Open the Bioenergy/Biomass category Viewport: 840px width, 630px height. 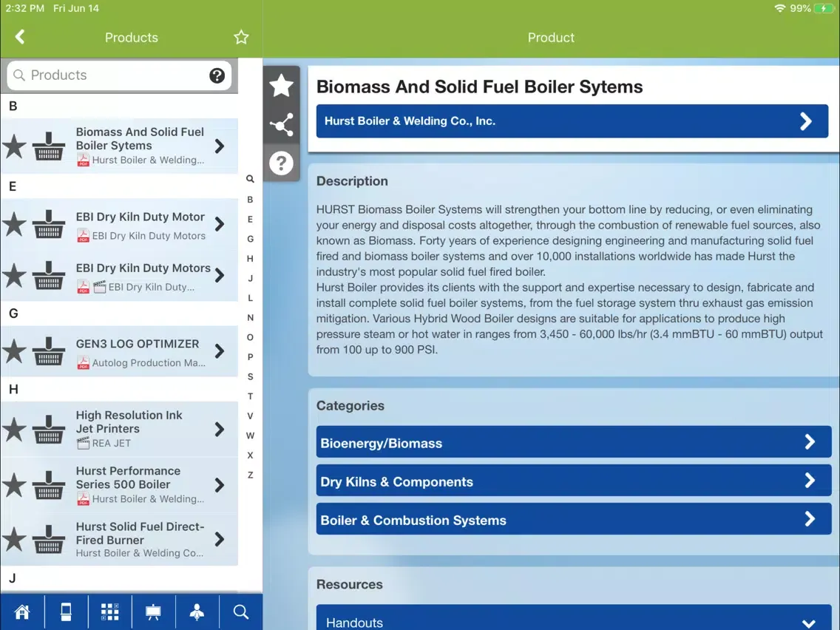coord(574,442)
